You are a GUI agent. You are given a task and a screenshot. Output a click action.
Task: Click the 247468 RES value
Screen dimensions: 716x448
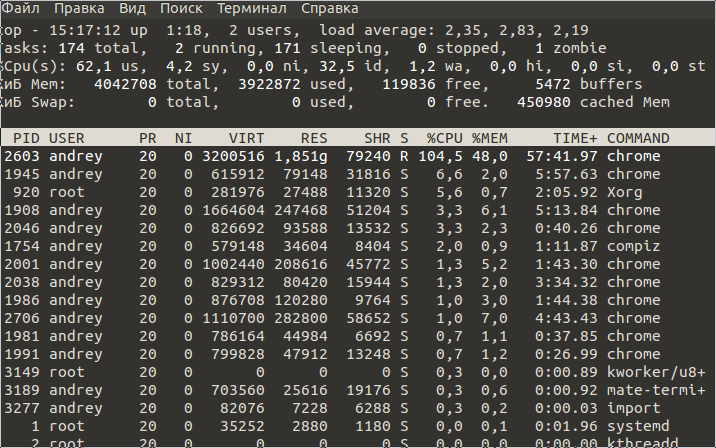[x=300, y=210]
